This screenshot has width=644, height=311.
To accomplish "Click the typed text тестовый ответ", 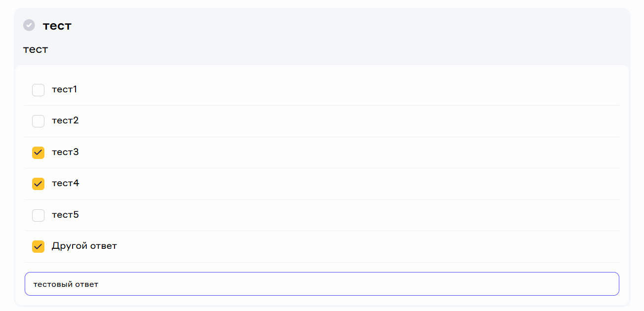I will [66, 284].
